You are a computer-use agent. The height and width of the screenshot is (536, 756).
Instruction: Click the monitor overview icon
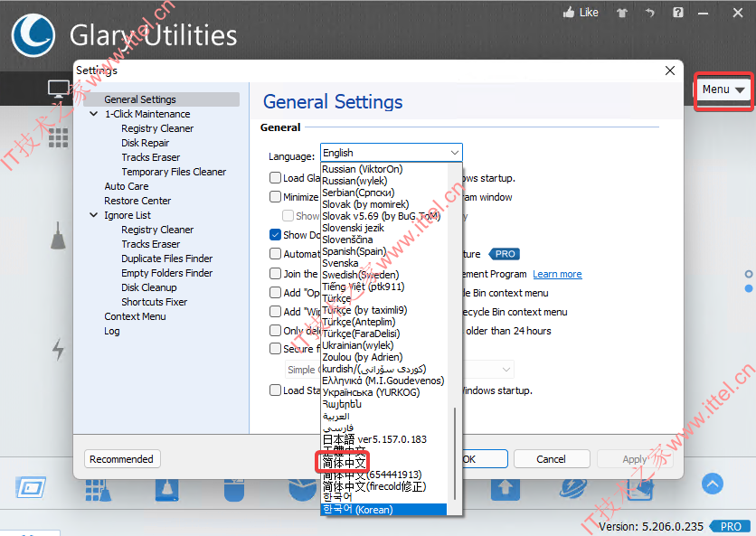pos(59,89)
